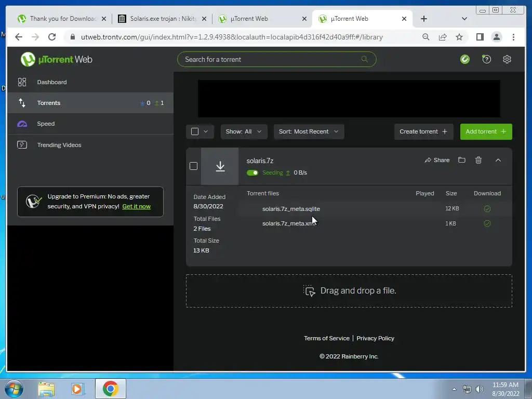The height and width of the screenshot is (399, 532).
Task: Click the Create torrent button
Action: pos(423,131)
